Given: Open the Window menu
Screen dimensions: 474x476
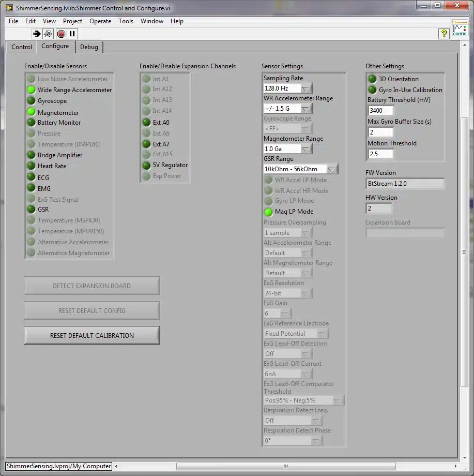Looking at the screenshot, I should pyautogui.click(x=151, y=21).
